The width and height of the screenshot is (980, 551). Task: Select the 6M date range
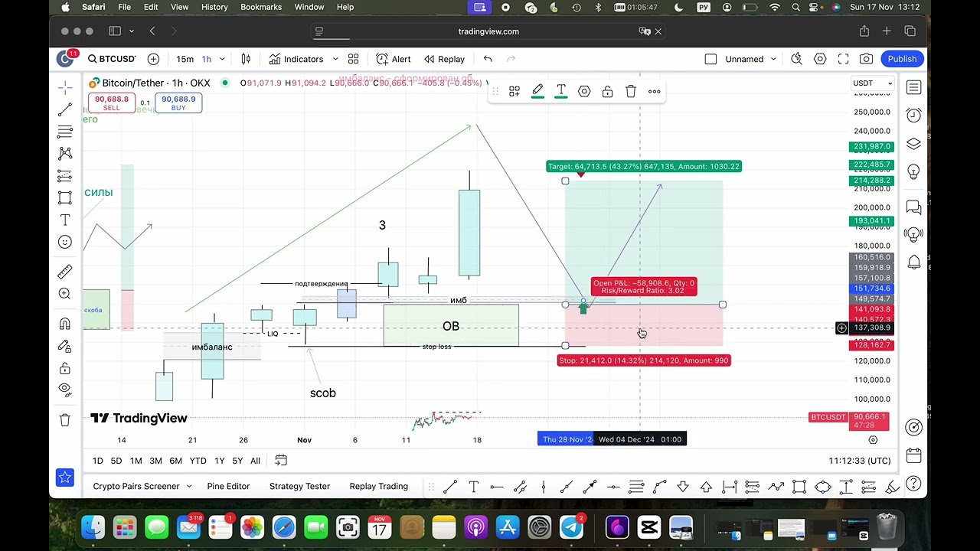click(175, 461)
